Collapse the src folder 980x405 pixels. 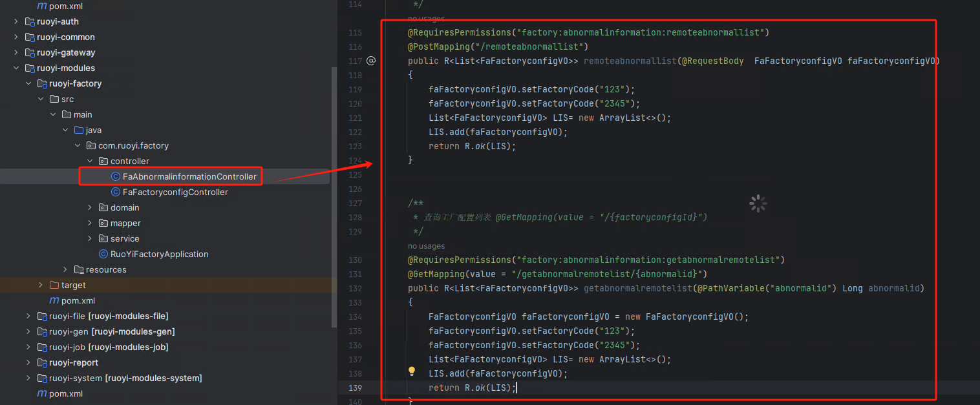click(x=41, y=99)
